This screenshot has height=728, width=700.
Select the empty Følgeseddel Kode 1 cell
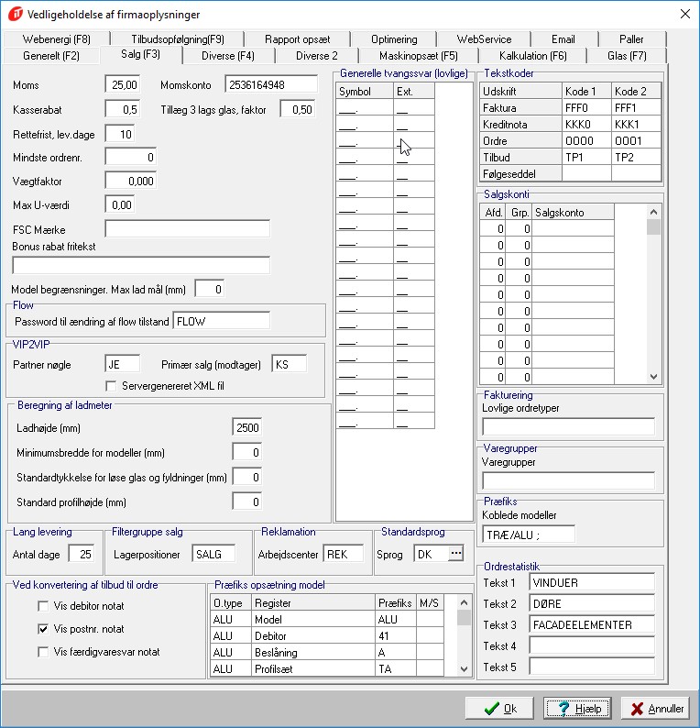pos(586,173)
